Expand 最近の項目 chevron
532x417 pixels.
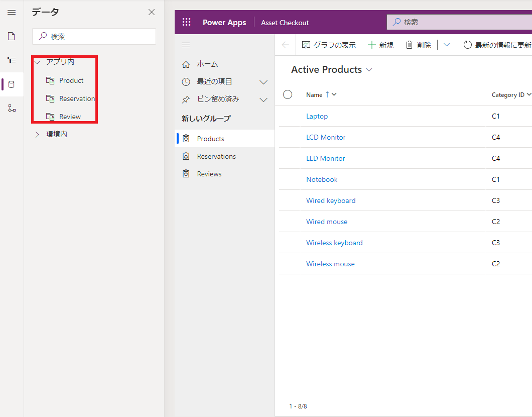(263, 82)
